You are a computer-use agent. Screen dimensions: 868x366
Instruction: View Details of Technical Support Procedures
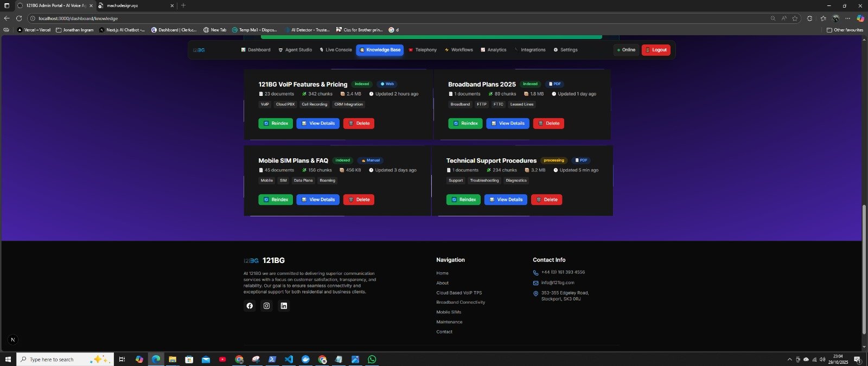506,200
